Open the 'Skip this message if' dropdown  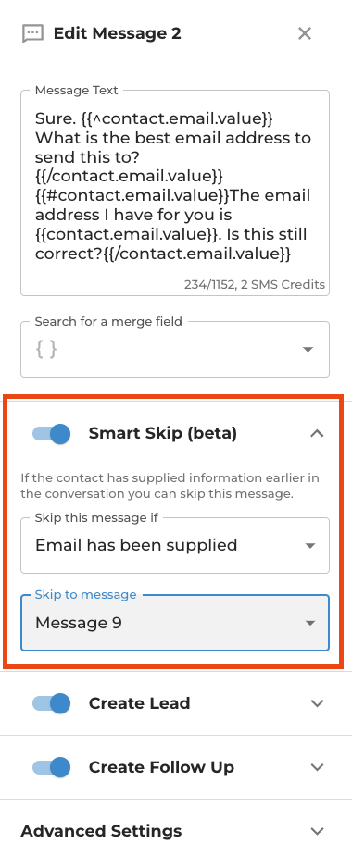175,545
